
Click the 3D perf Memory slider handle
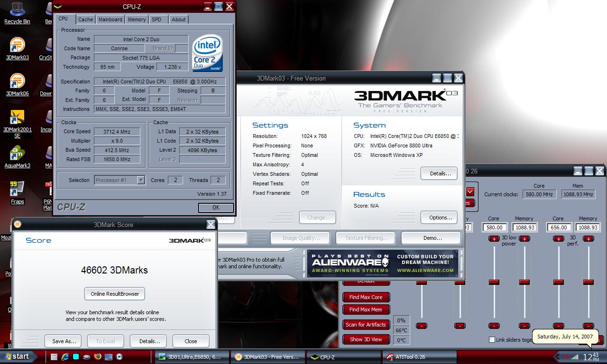click(589, 282)
